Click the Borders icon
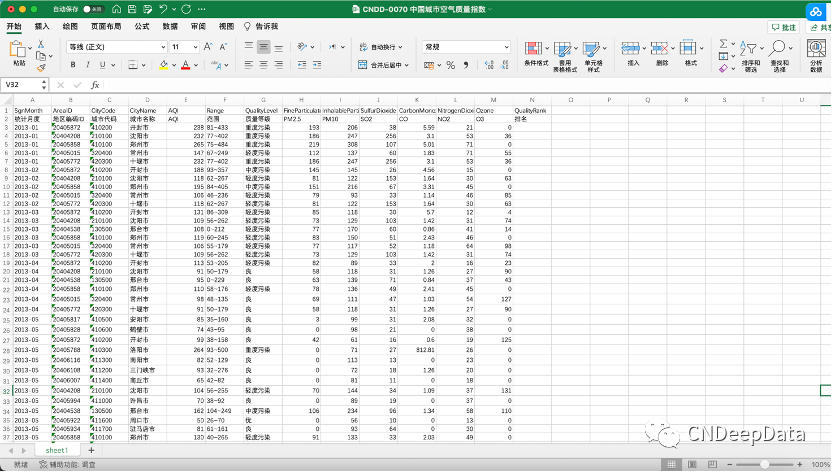The height and width of the screenshot is (472, 832). (133, 65)
